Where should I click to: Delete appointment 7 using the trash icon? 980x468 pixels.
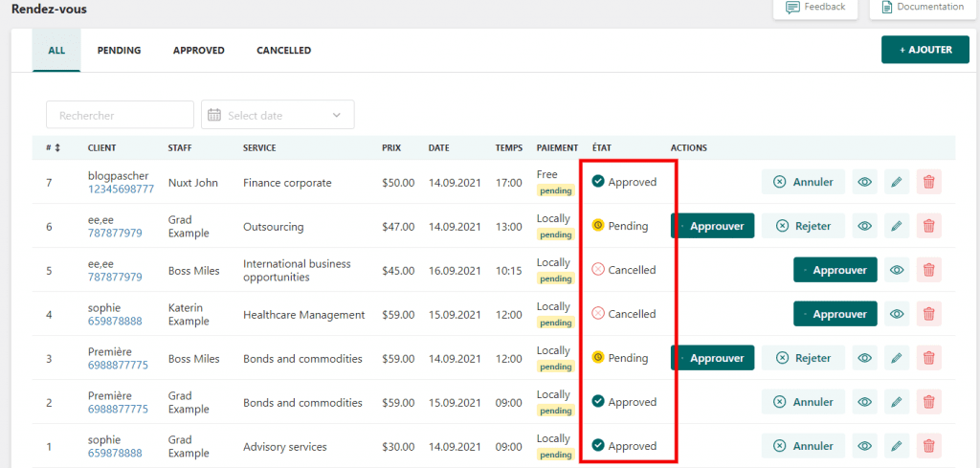[x=927, y=182]
